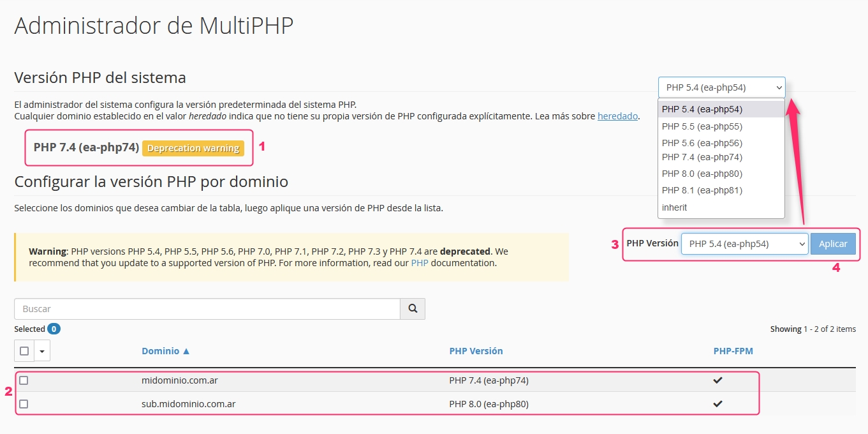Screen dimensions: 868x434
Task: Tick the checkbox for midominio.com.ar
Action: (24, 380)
